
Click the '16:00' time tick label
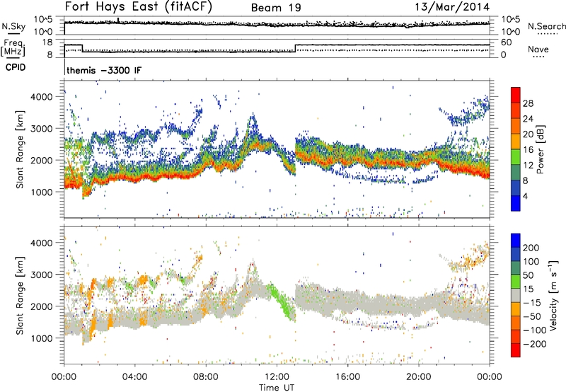[x=347, y=377]
